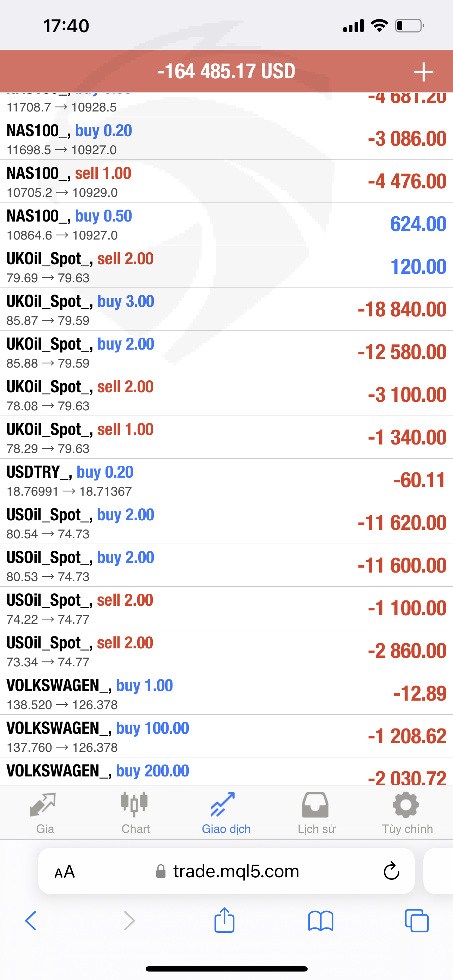Tap Safari share icon
Screen dimensions: 453x980
(224, 920)
